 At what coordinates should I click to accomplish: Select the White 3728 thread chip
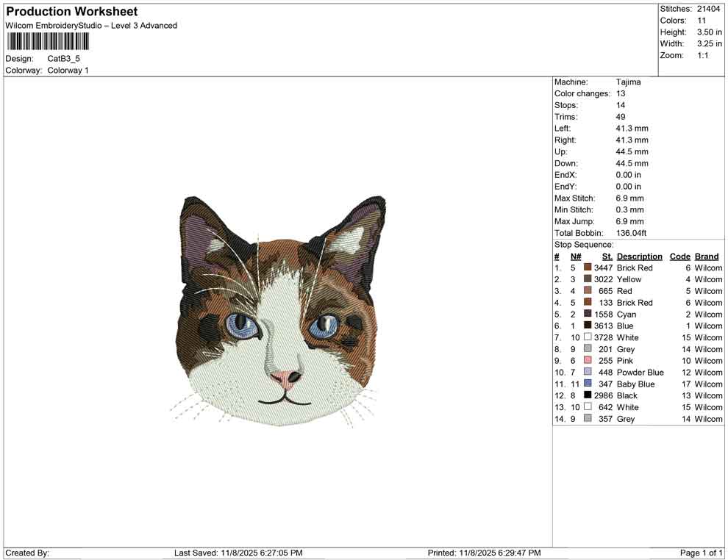(x=588, y=337)
